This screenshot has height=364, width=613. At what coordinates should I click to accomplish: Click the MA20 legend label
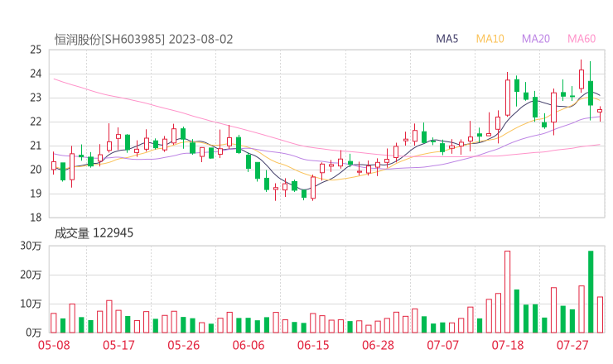[536, 39]
